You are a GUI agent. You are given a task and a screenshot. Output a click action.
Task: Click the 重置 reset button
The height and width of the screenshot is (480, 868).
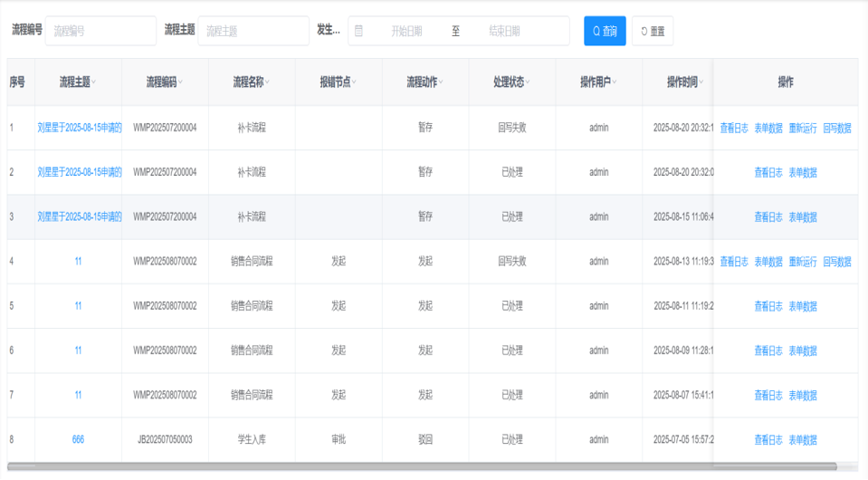pos(652,31)
